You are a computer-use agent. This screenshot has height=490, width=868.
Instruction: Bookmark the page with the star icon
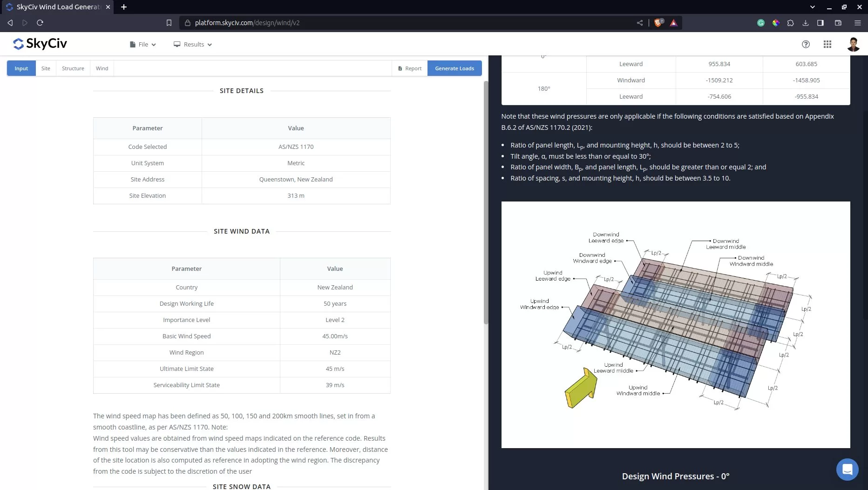pos(169,22)
